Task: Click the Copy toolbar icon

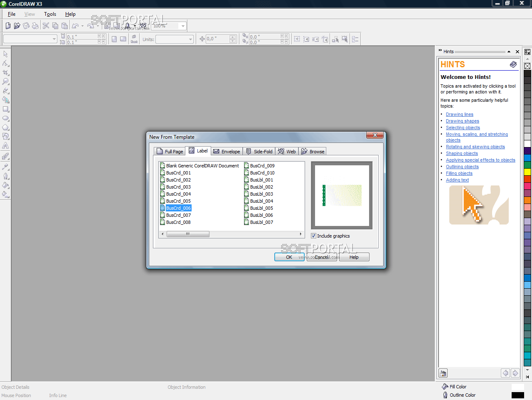Action: point(55,26)
